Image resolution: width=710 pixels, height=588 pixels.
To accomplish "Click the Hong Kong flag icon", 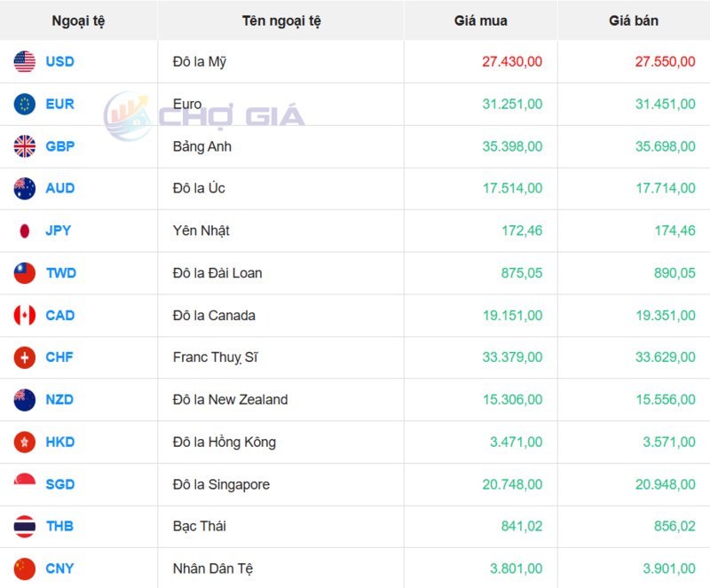I will (x=22, y=442).
